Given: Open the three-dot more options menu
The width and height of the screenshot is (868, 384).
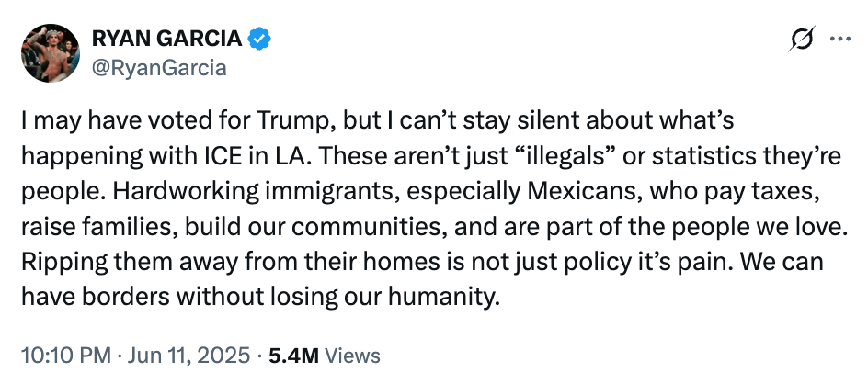Looking at the screenshot, I should [839, 39].
